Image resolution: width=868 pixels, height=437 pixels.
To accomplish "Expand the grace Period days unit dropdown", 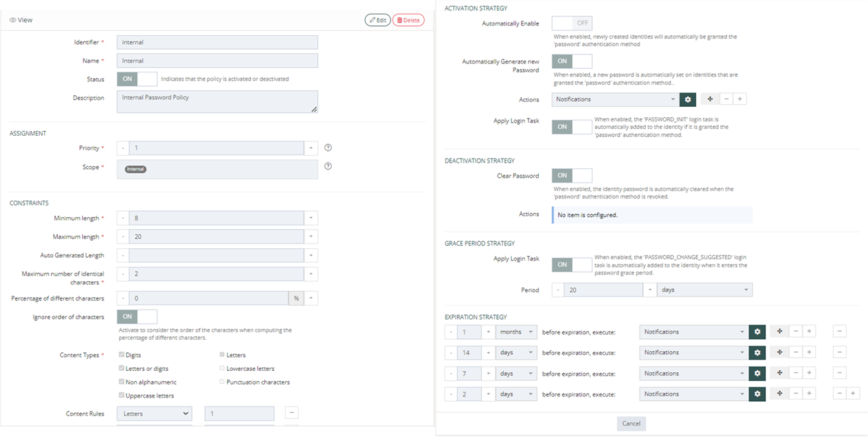I will [x=704, y=290].
